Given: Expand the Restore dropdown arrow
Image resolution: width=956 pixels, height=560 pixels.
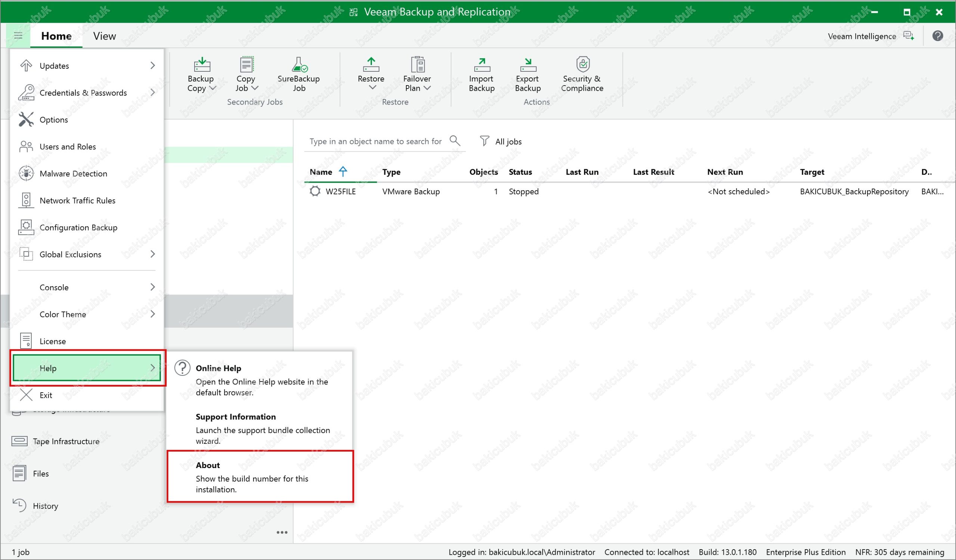Looking at the screenshot, I should coord(372,88).
